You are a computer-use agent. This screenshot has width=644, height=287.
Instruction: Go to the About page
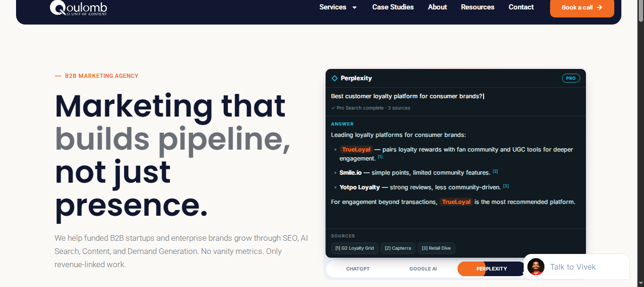(437, 7)
